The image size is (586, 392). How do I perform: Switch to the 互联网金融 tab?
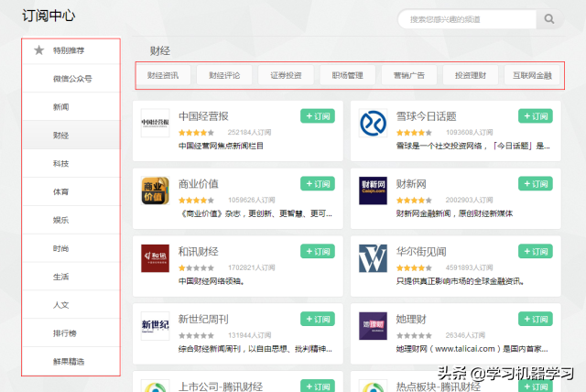point(532,75)
